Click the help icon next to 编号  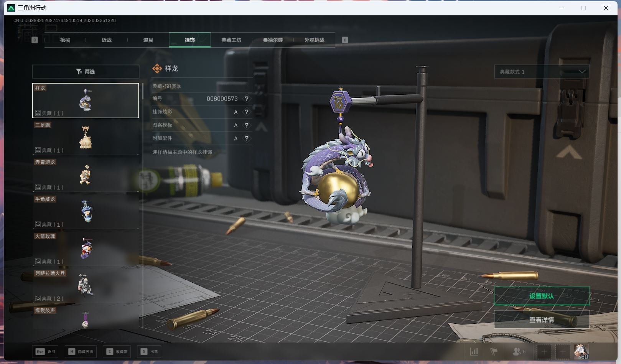[247, 99]
